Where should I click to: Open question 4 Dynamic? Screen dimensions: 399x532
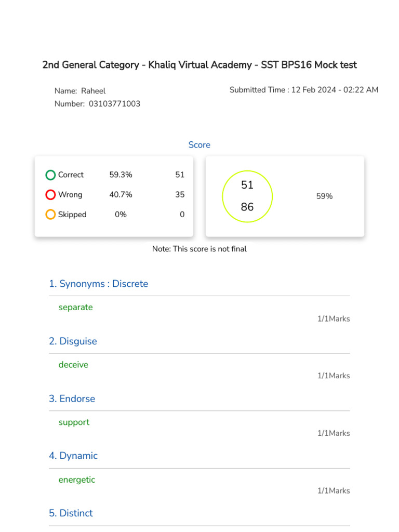pos(73,456)
